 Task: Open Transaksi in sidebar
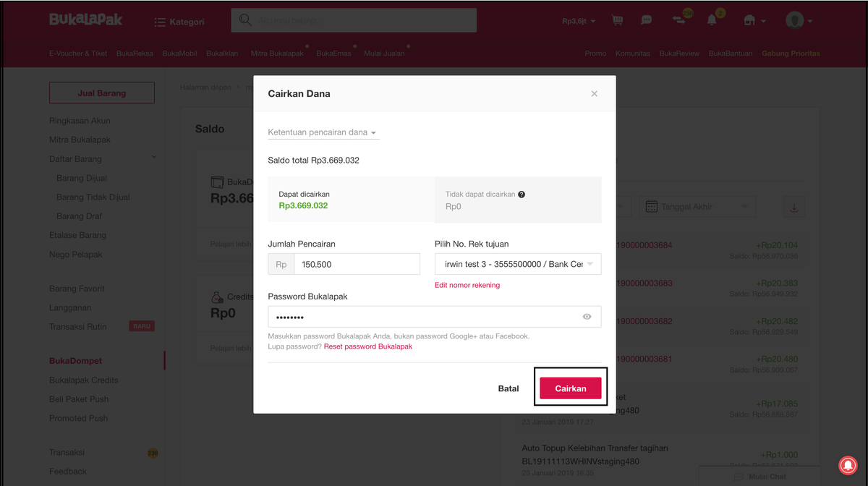tap(67, 452)
